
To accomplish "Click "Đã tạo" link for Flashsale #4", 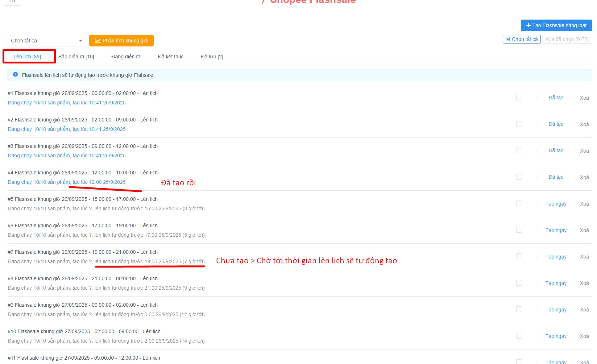I will pos(556,177).
